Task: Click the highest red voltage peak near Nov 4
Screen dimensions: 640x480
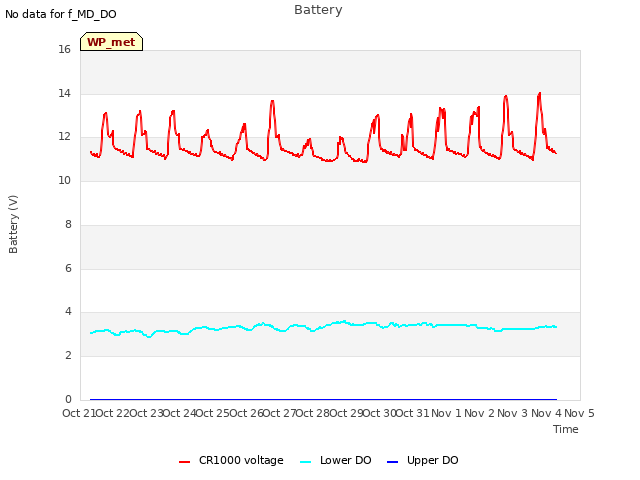Action: click(540, 93)
